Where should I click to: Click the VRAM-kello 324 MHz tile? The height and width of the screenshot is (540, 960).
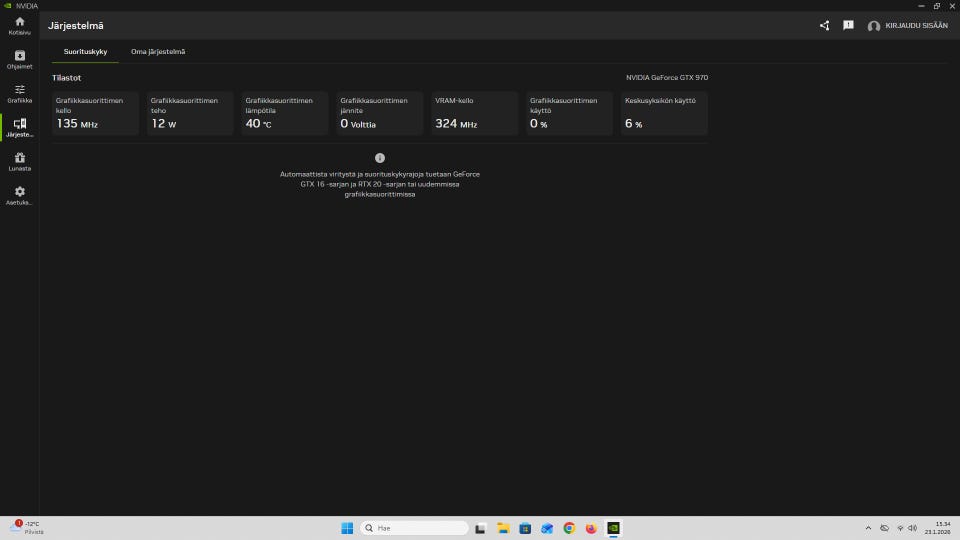(x=474, y=113)
